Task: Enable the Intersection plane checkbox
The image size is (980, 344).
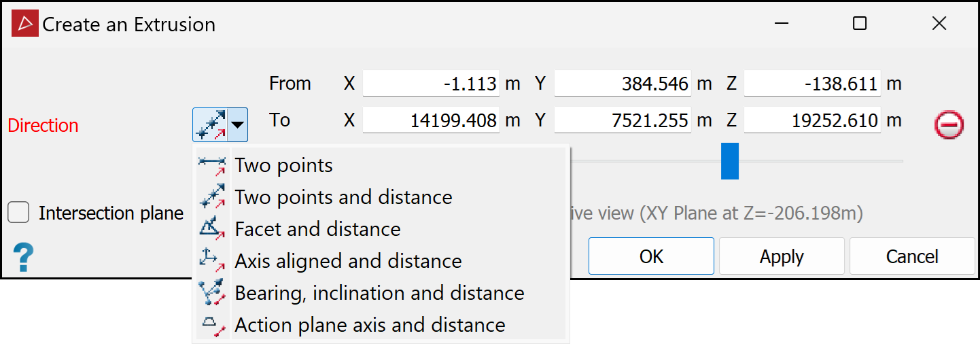Action: pos(19,213)
